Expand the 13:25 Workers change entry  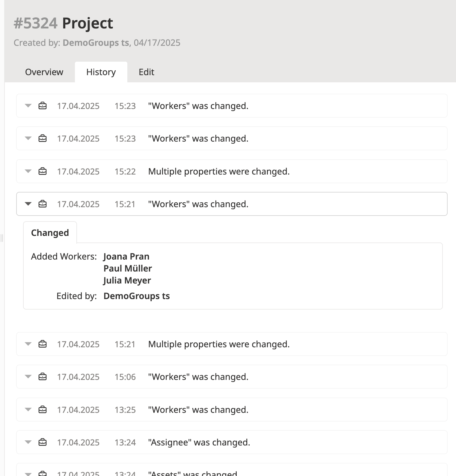tap(28, 409)
